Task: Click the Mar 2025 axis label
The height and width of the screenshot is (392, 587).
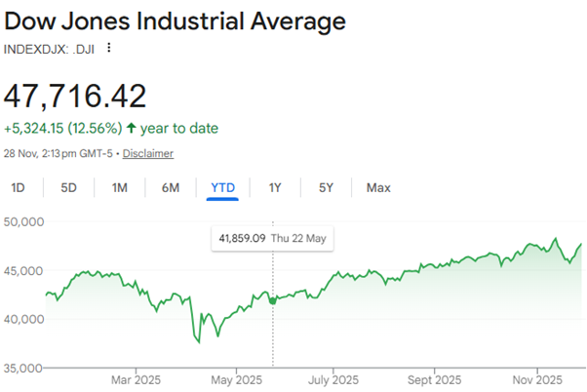Action: pos(136,379)
